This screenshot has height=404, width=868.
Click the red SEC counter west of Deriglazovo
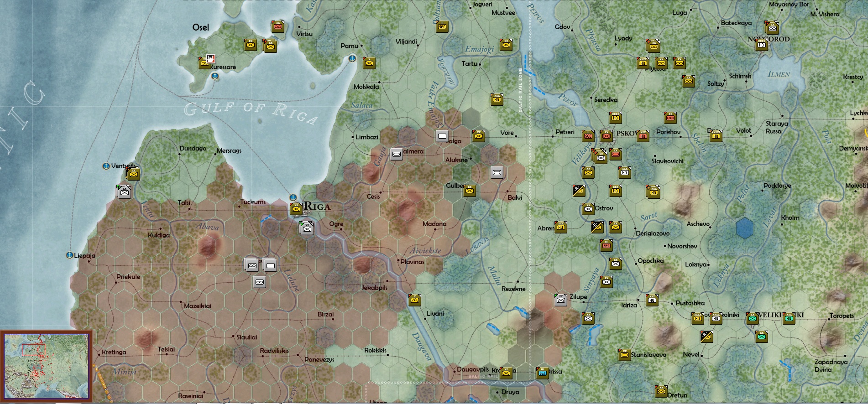click(607, 245)
